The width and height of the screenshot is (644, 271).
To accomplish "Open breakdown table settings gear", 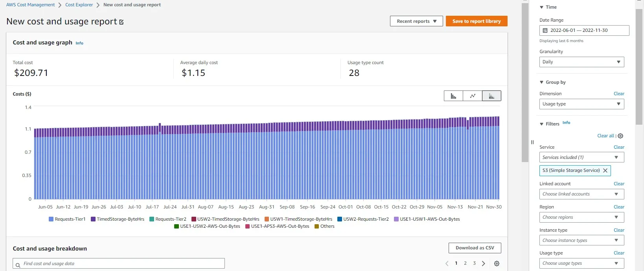I will 497,264.
